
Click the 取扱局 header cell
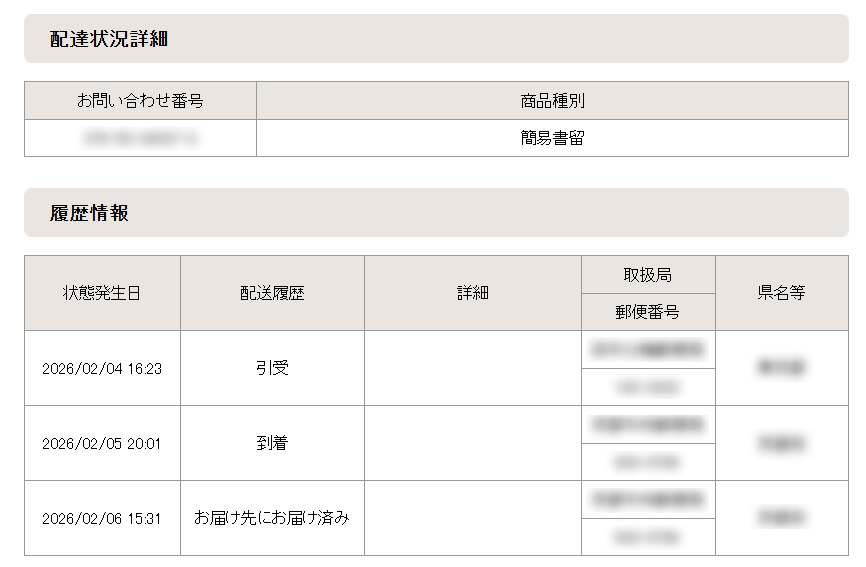click(648, 275)
